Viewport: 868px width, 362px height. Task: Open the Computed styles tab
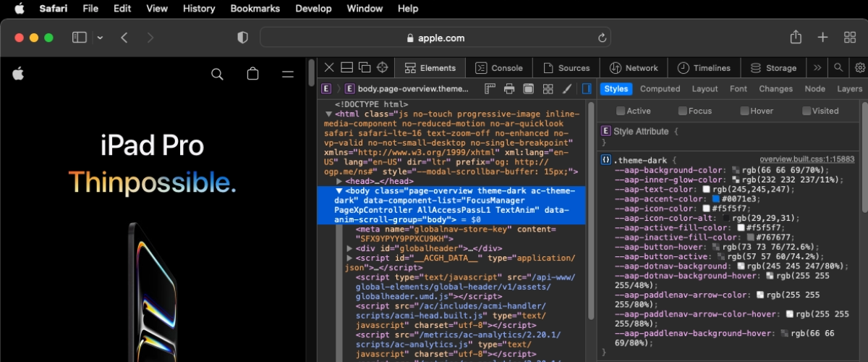(x=660, y=88)
